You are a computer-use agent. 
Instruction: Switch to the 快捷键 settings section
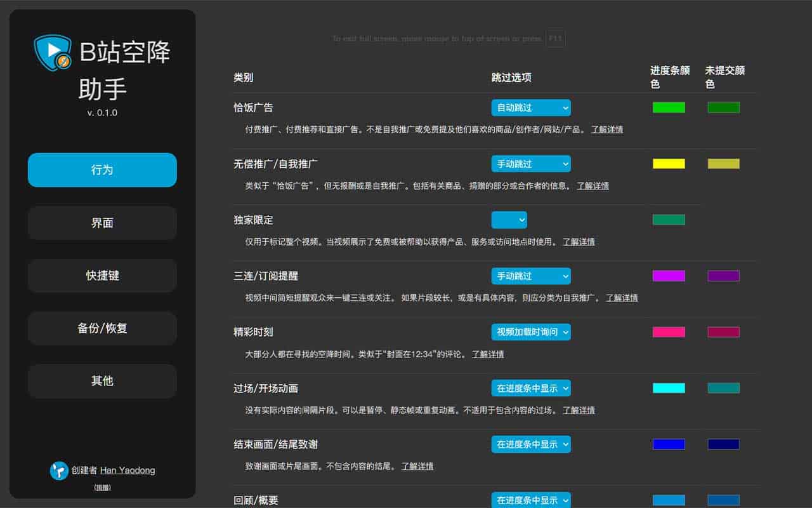(x=101, y=276)
